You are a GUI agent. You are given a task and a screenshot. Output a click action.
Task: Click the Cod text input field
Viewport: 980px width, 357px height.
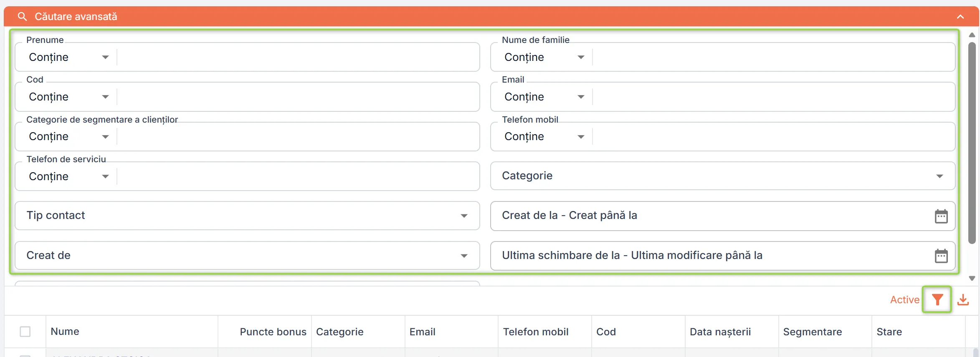click(298, 97)
